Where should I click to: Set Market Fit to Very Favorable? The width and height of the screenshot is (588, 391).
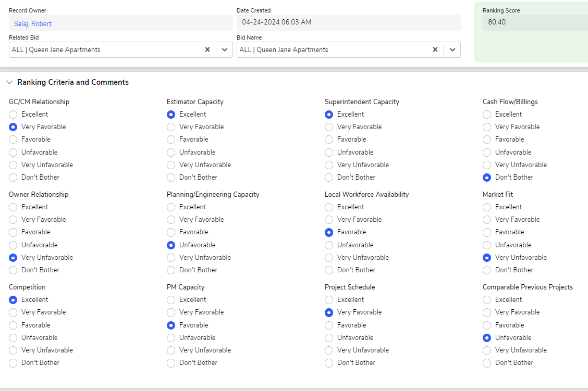487,219
